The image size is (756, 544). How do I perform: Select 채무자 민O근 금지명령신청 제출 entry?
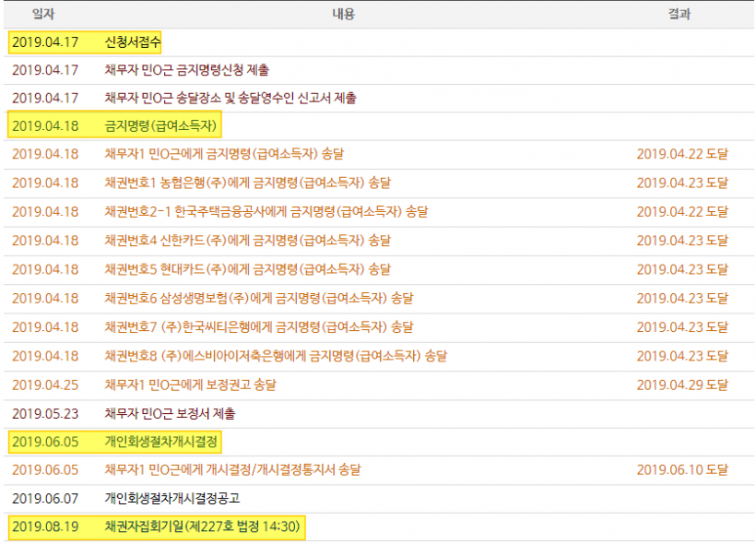186,70
